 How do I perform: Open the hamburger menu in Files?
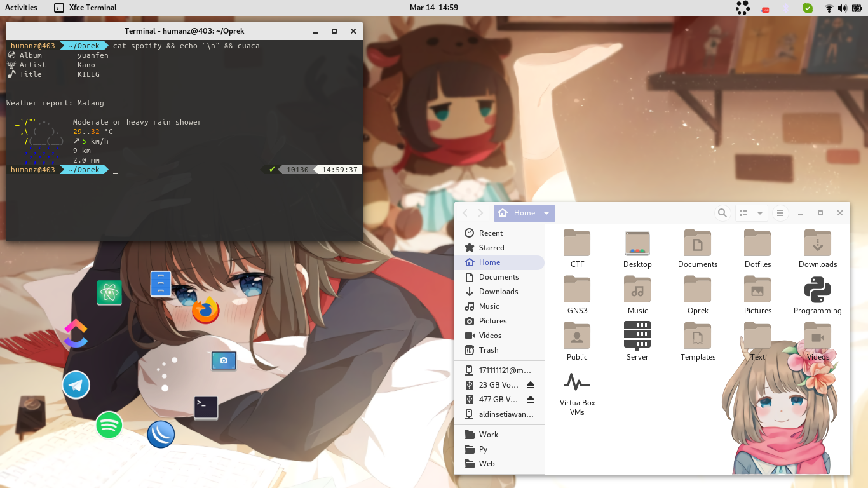tap(780, 213)
